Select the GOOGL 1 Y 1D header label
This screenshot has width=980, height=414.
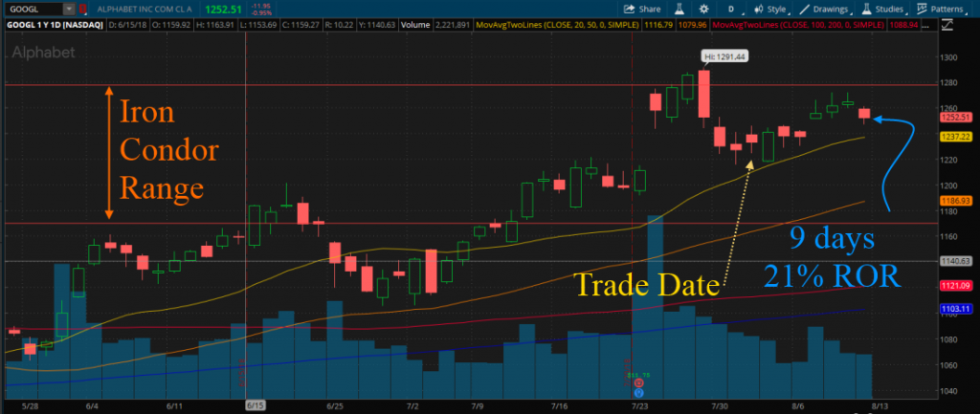coord(55,26)
